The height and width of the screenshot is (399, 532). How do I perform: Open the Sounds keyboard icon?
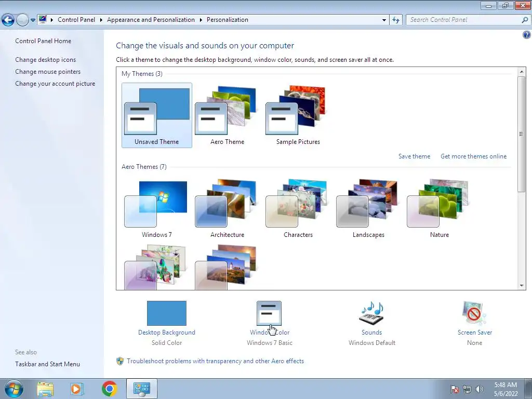371,313
